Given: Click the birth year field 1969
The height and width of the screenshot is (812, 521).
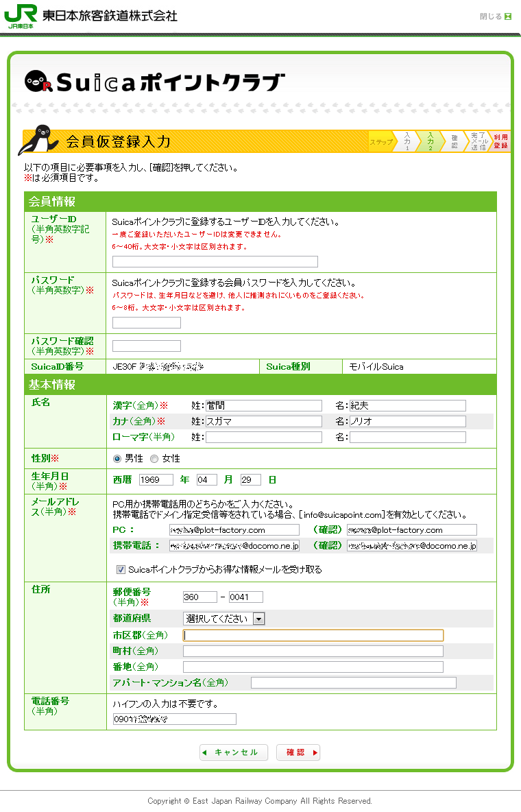Looking at the screenshot, I should [x=156, y=480].
